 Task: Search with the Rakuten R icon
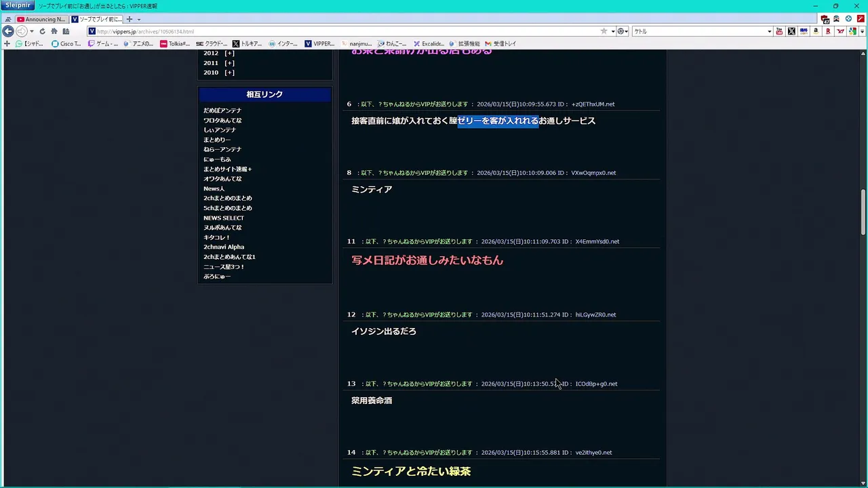(828, 31)
